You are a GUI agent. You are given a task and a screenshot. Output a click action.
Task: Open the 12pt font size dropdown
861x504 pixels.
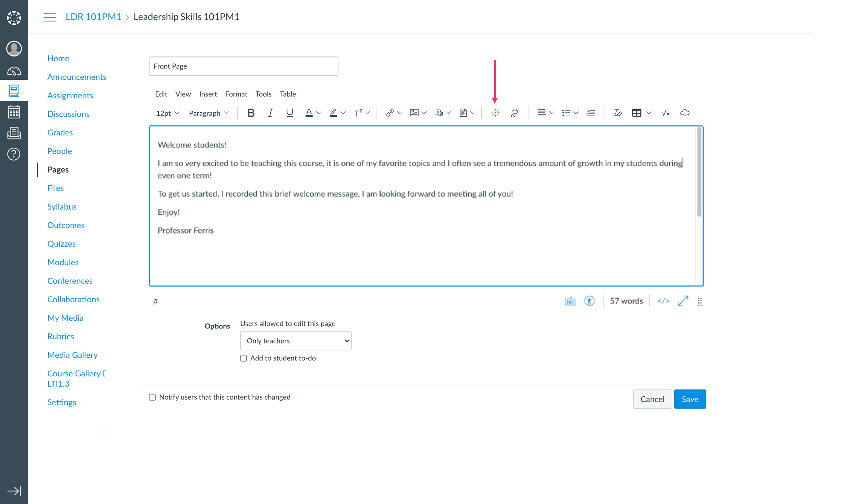click(x=167, y=113)
